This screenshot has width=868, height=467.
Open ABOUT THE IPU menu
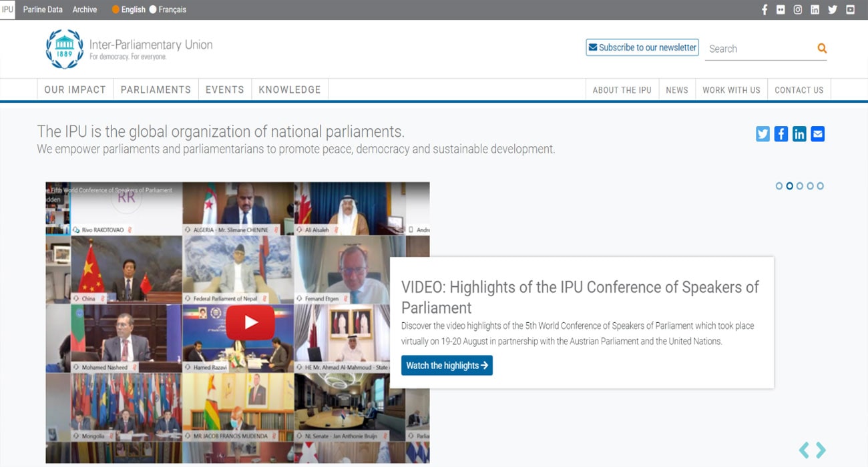point(622,90)
